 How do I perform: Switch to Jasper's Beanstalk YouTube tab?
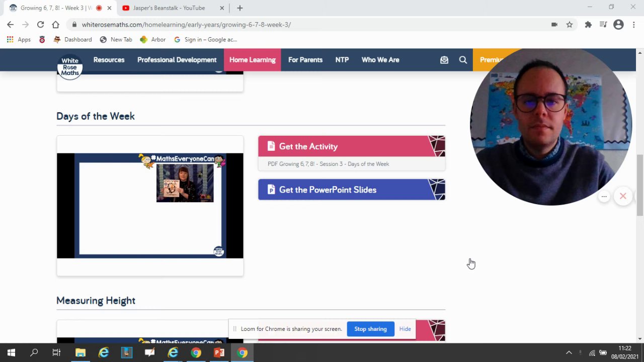point(169,8)
